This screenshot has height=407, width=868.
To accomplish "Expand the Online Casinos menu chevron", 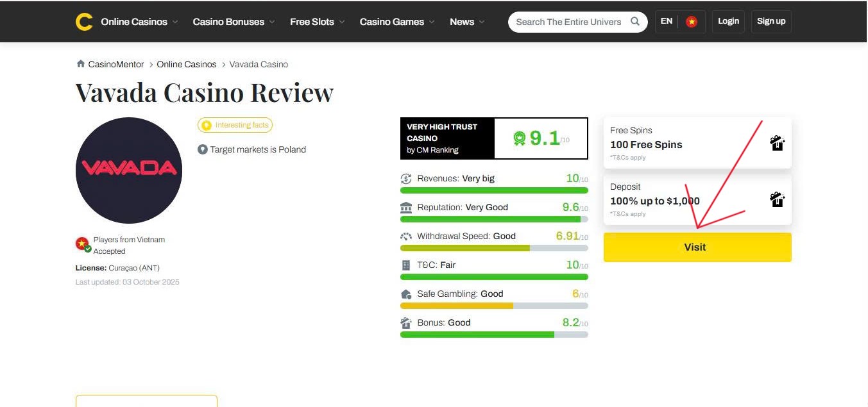I will click(x=175, y=22).
